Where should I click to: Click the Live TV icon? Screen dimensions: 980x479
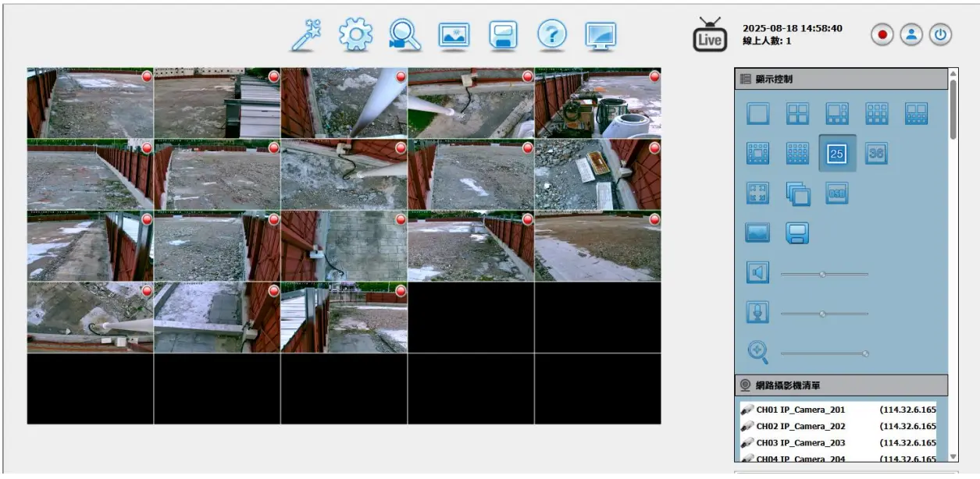coord(709,35)
